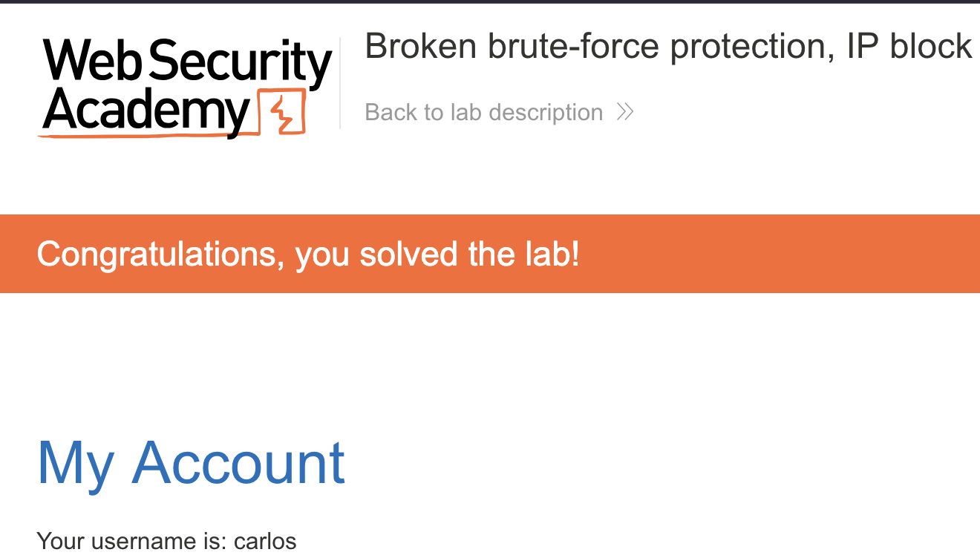The width and height of the screenshot is (980, 555).
Task: Click the vertical divider beside the logo
Action: click(340, 83)
